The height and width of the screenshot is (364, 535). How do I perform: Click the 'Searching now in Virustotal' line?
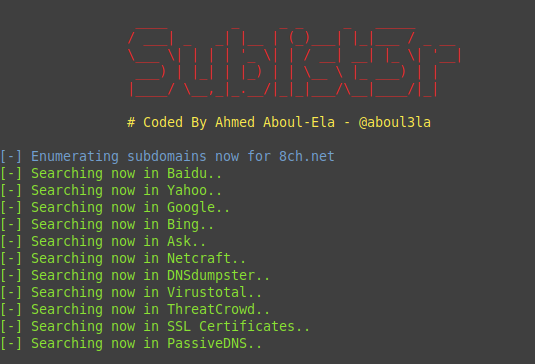(131, 292)
